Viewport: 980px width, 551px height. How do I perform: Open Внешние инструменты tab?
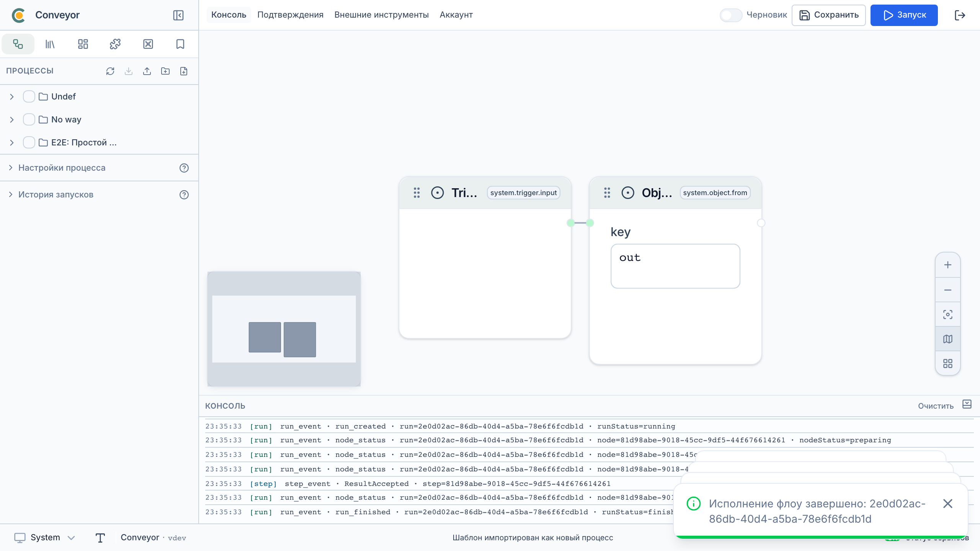tap(381, 15)
